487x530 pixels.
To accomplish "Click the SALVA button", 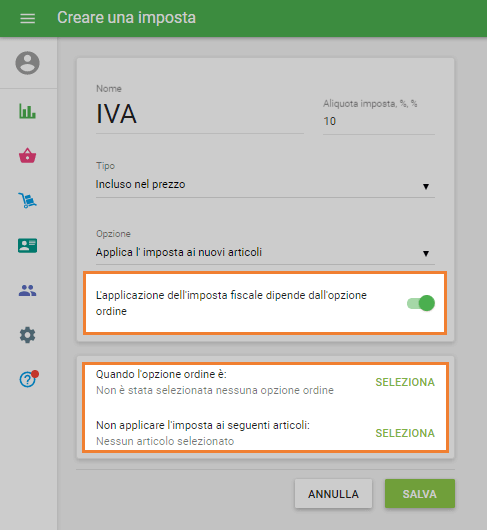I will [420, 493].
